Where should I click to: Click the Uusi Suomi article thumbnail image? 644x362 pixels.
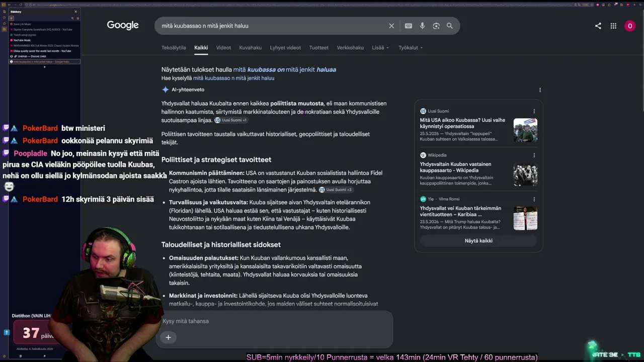pyautogui.click(x=525, y=130)
